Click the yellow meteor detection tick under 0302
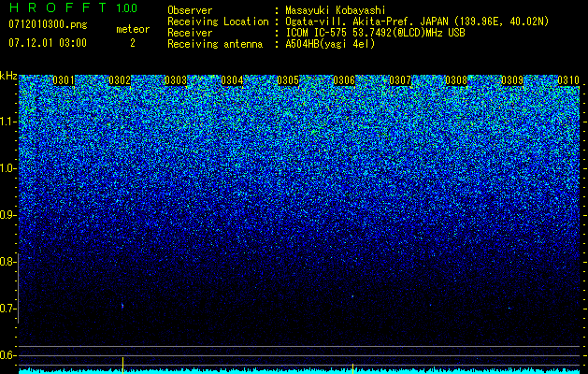Viewport: 588px width, 374px height. [122, 365]
